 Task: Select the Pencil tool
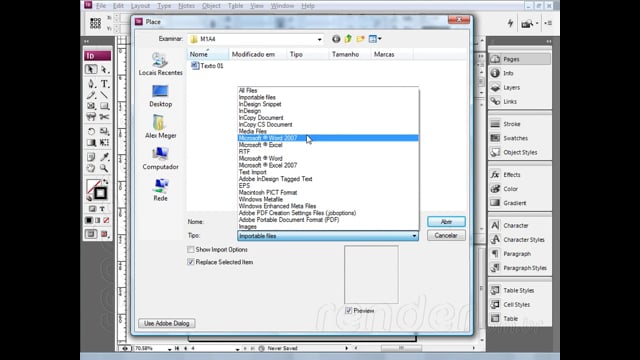point(91,96)
